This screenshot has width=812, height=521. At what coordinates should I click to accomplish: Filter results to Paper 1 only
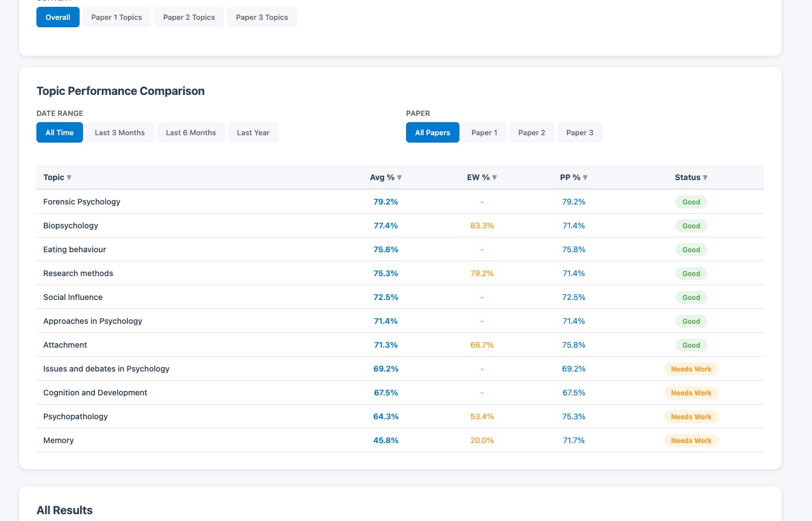(x=484, y=132)
